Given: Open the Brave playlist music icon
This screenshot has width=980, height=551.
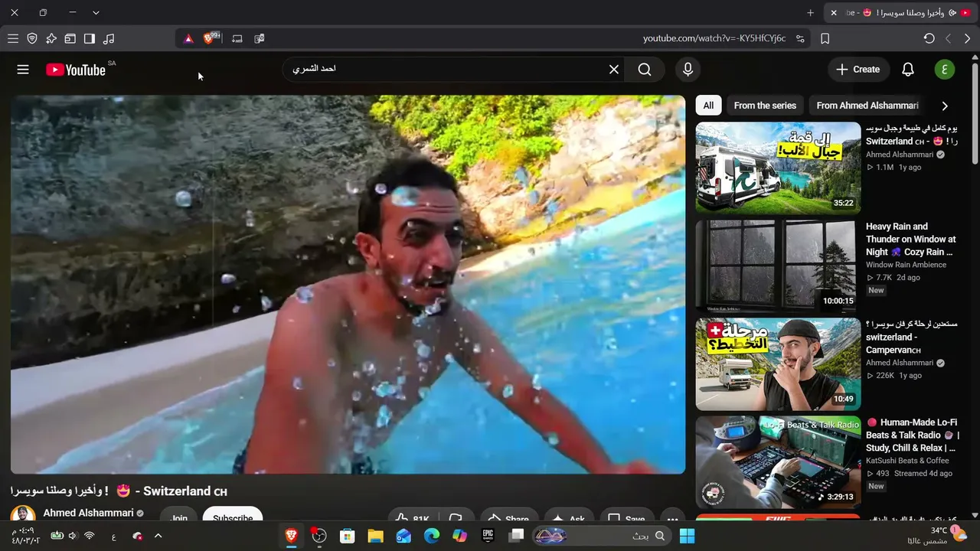Looking at the screenshot, I should click(109, 38).
